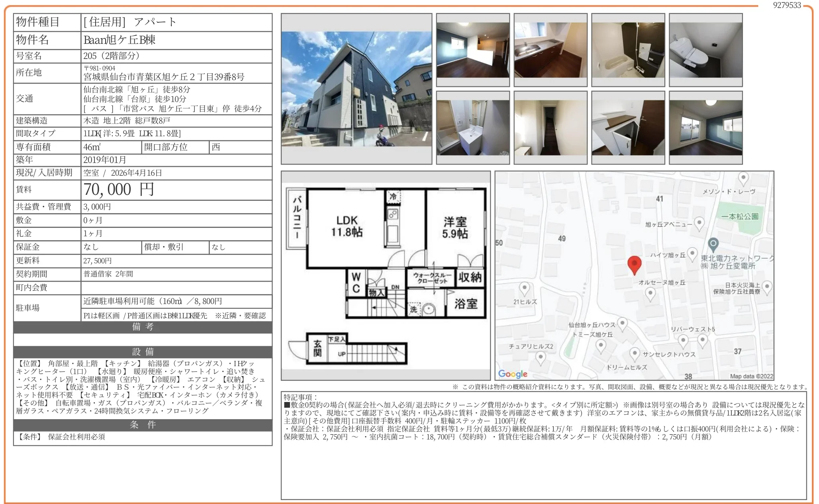Open the kitchen sink photo thumbnail
Image resolution: width=819 pixels, height=504 pixels.
pos(550,50)
